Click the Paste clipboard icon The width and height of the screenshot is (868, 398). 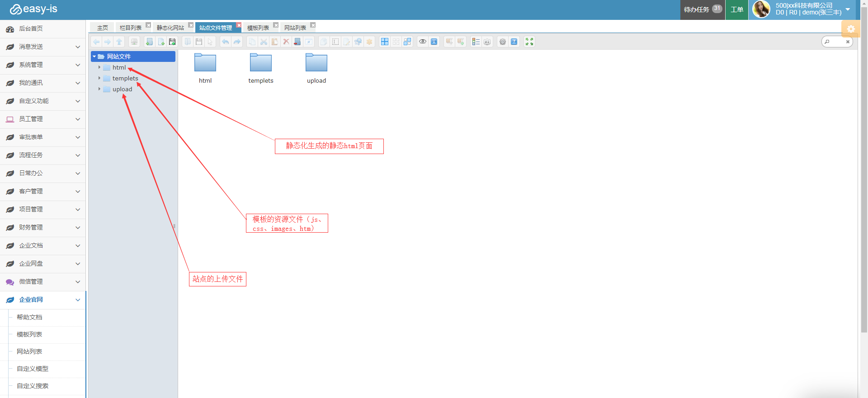[x=274, y=42]
